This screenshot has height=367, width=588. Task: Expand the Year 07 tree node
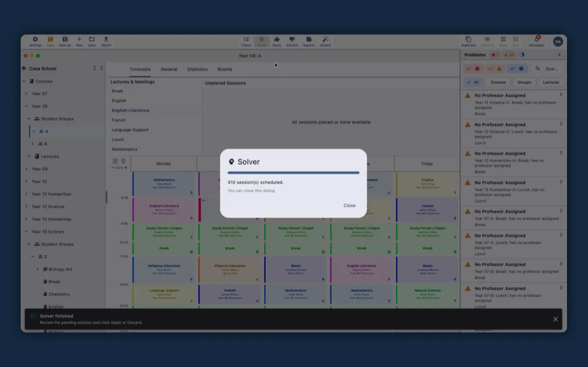pyautogui.click(x=26, y=93)
